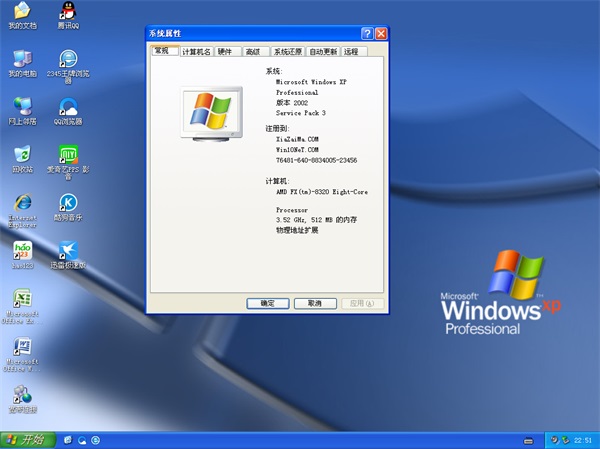Viewport: 600px width, 449px height.
Task: Launch 迅雷极速版 download shortcut
Action: pyautogui.click(x=68, y=250)
